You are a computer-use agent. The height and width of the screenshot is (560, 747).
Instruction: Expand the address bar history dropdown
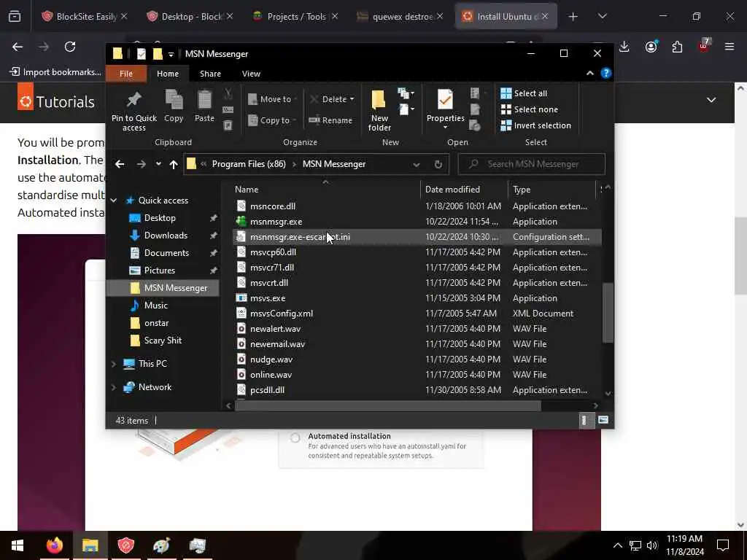[417, 164]
